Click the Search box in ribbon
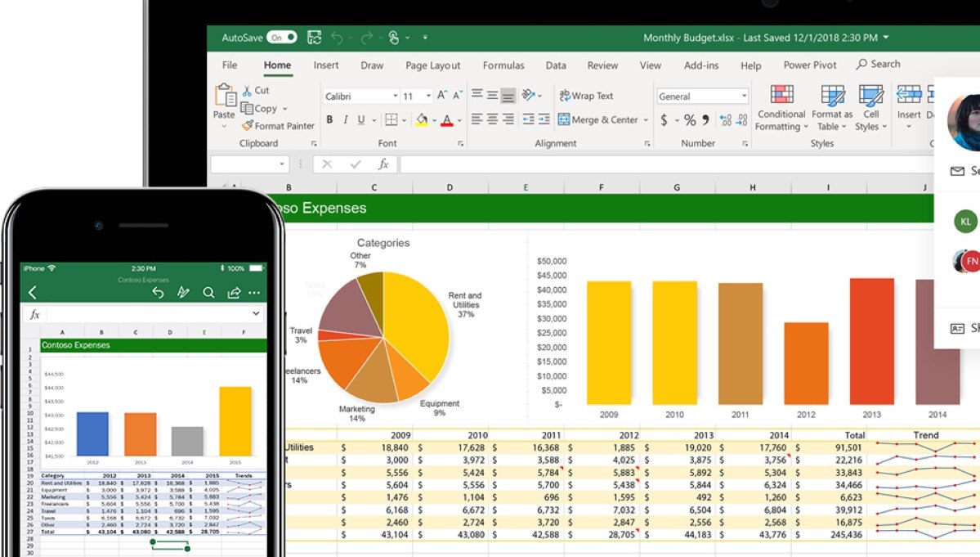Viewport: 980px width, 557px height. pos(878,64)
